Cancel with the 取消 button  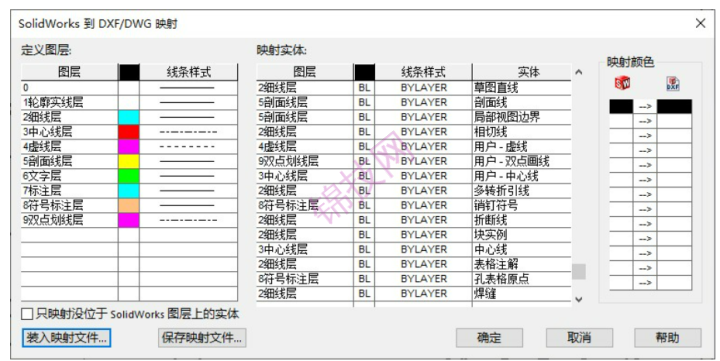pos(579,338)
